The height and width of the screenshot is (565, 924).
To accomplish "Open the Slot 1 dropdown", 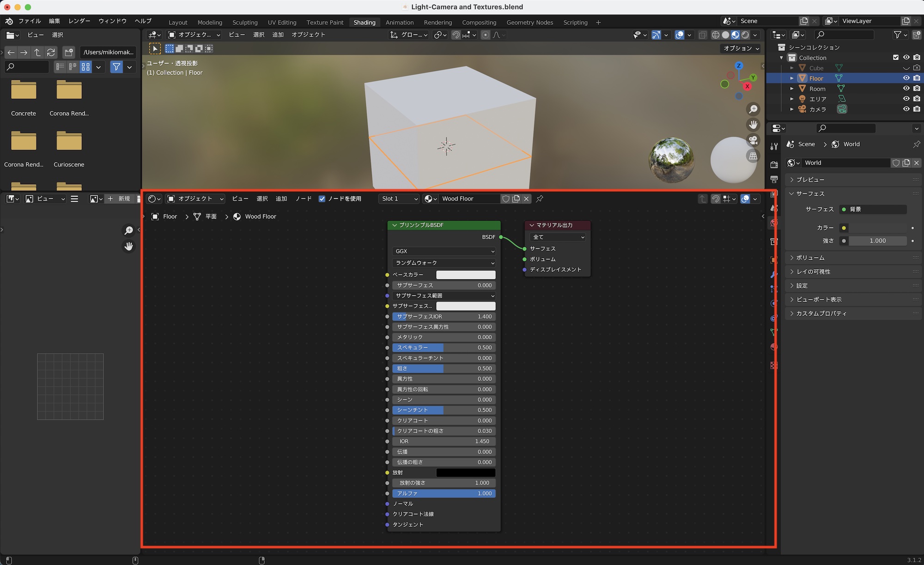I will coord(400,198).
